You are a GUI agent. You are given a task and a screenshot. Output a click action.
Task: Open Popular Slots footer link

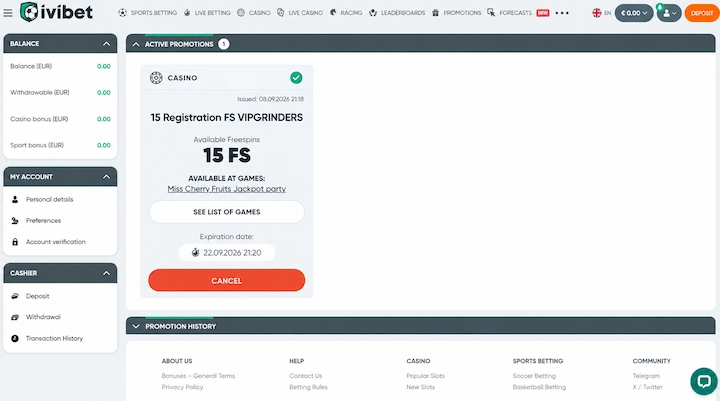click(x=425, y=376)
